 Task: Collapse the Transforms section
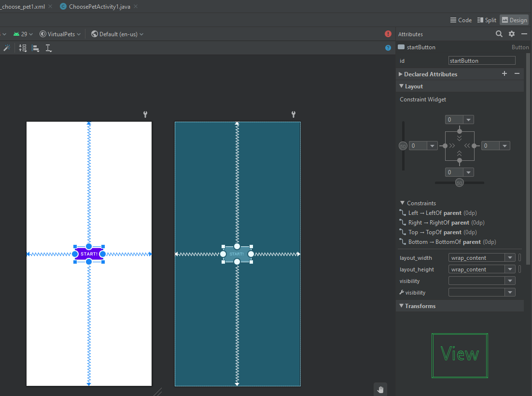[401, 306]
